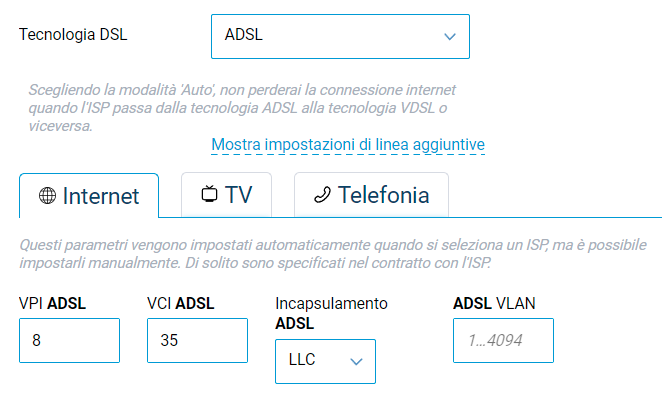Click the chevron arrow next to LLC

(x=356, y=361)
